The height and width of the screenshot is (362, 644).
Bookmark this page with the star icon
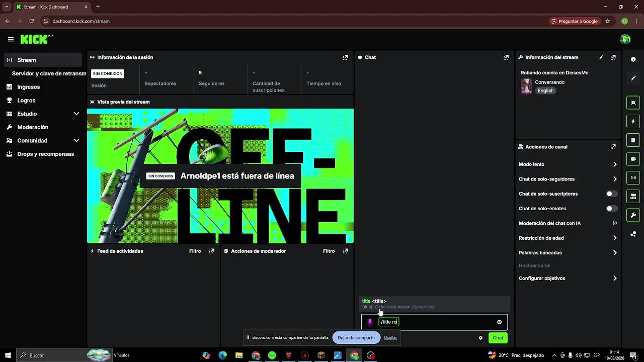608,21
